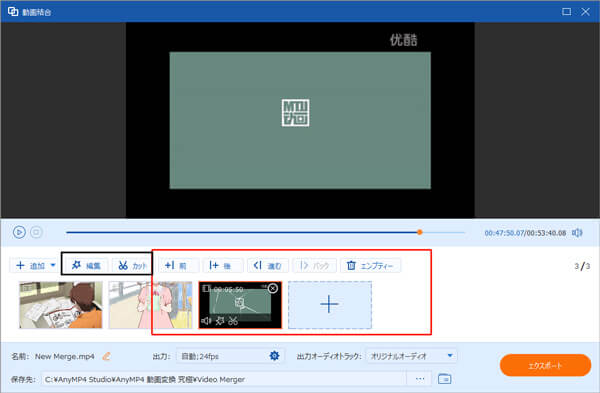Select the second clip thumbnail with the pink dress
The width and height of the screenshot is (600, 393).
pos(150,305)
